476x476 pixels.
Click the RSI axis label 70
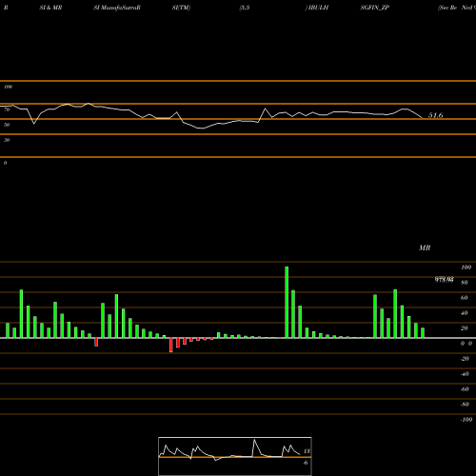click(x=7, y=109)
